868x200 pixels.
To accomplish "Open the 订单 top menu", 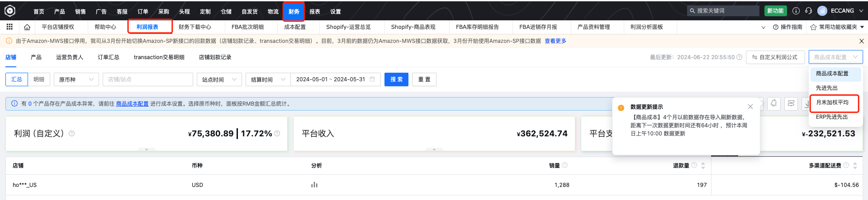I will tap(143, 11).
